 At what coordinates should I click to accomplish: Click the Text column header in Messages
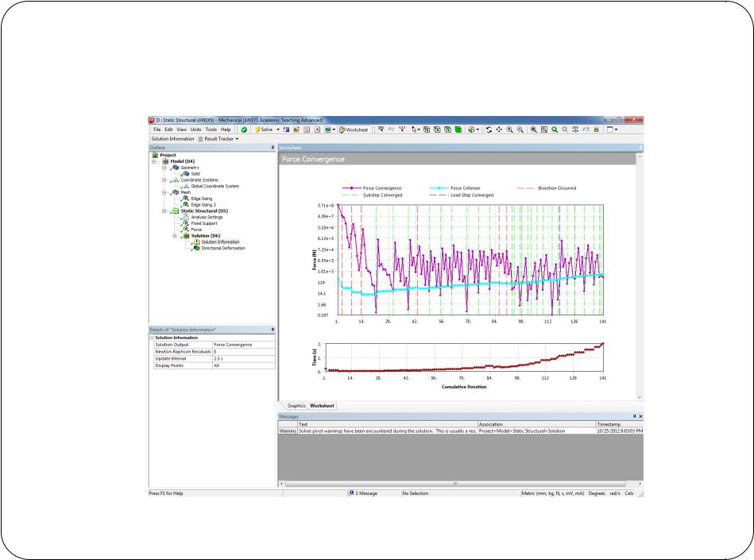point(387,424)
